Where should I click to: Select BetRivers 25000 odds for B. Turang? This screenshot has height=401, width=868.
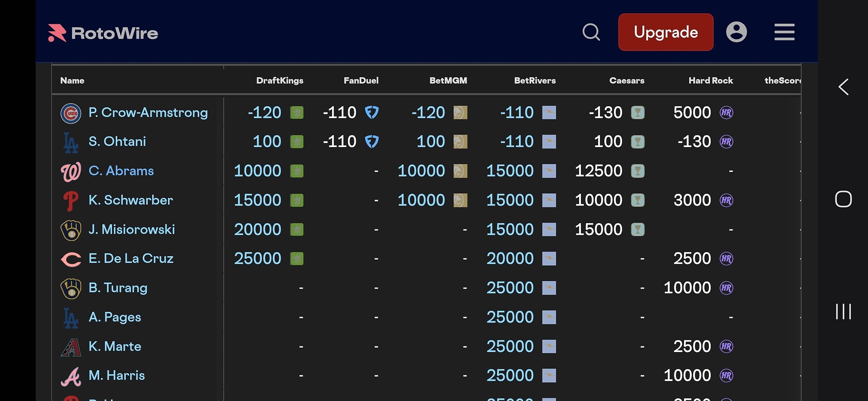pyautogui.click(x=510, y=288)
